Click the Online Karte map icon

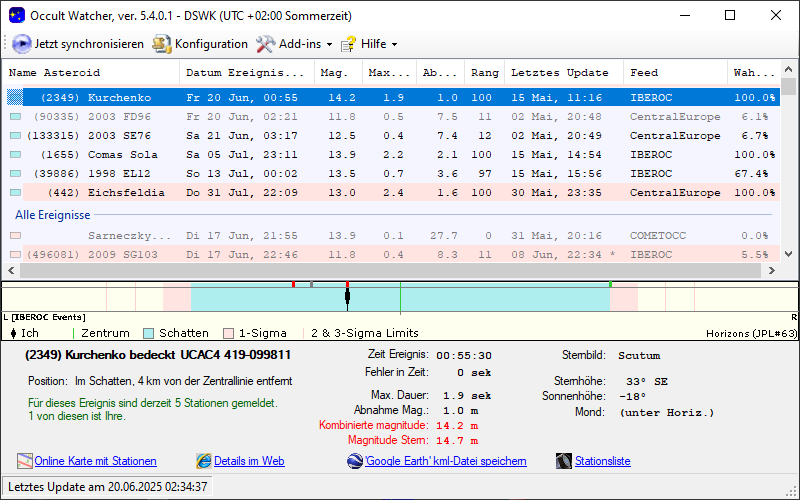pyautogui.click(x=25, y=461)
